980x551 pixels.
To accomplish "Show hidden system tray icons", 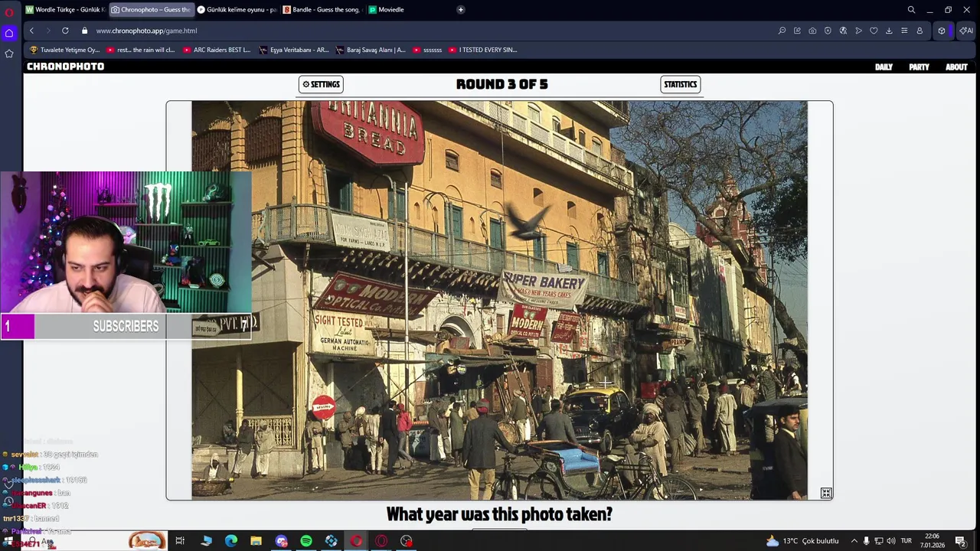I will pyautogui.click(x=854, y=541).
